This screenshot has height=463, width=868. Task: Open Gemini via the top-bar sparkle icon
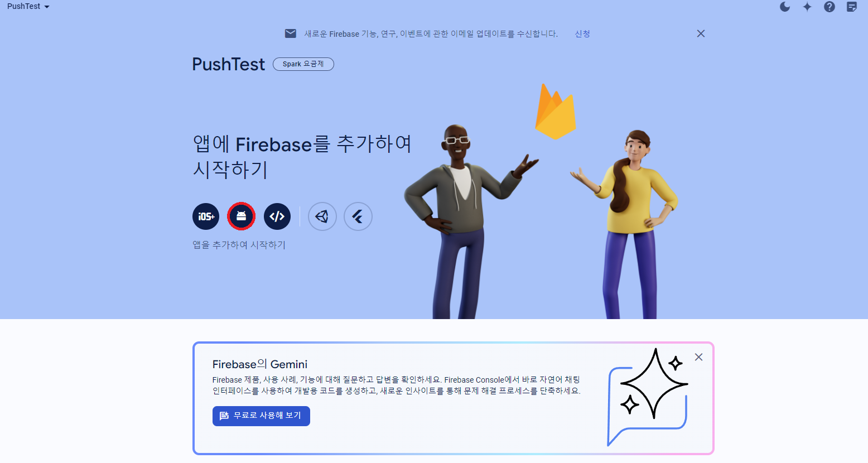point(807,7)
